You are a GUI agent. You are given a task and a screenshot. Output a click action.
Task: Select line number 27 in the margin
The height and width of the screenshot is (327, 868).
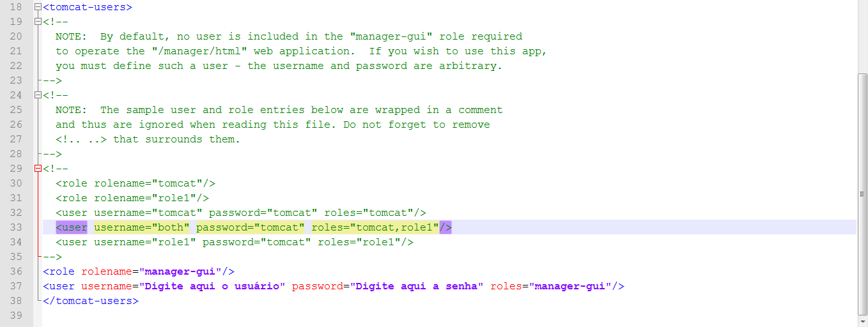point(16,139)
